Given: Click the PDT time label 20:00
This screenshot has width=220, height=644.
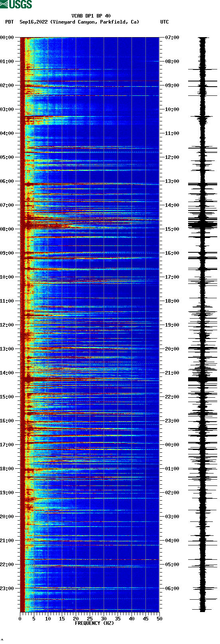Looking at the screenshot, I should pyautogui.click(x=7, y=517).
